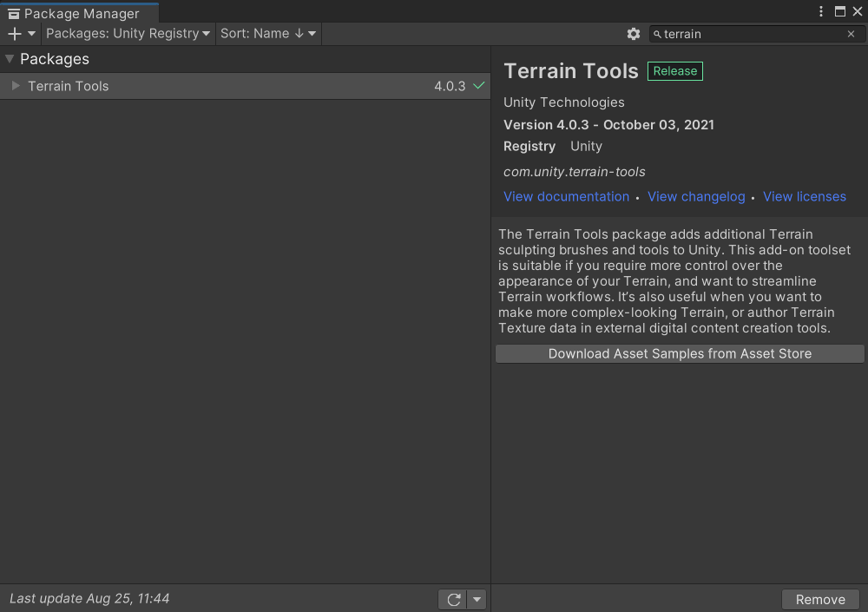Click the com.unity.terrain-tools package name
This screenshot has width=868, height=612.
[574, 172]
